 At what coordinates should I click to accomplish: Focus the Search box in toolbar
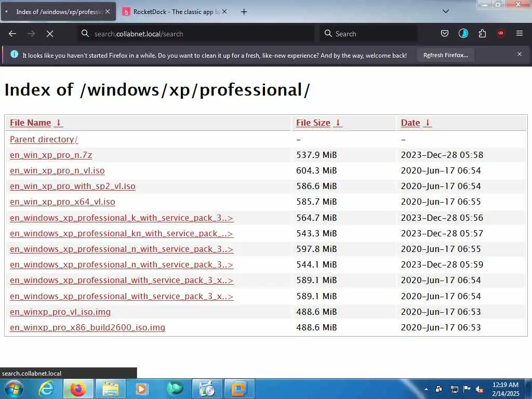[x=368, y=34]
